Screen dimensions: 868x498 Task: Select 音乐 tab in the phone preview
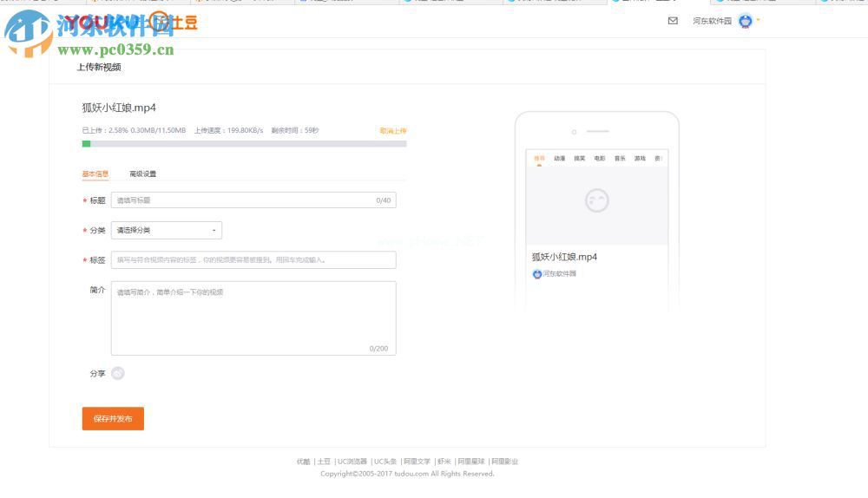point(620,159)
